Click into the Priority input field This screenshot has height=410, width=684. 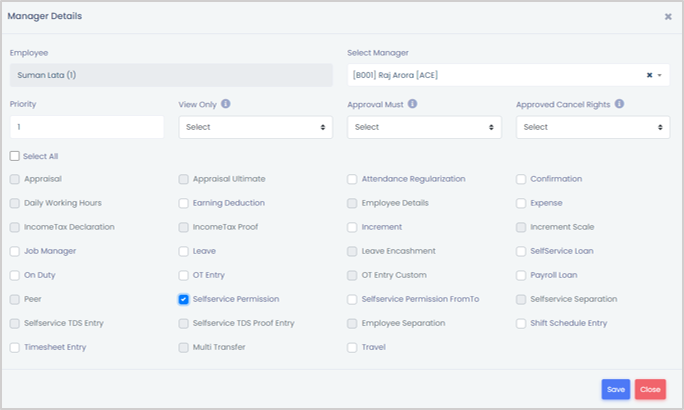87,127
